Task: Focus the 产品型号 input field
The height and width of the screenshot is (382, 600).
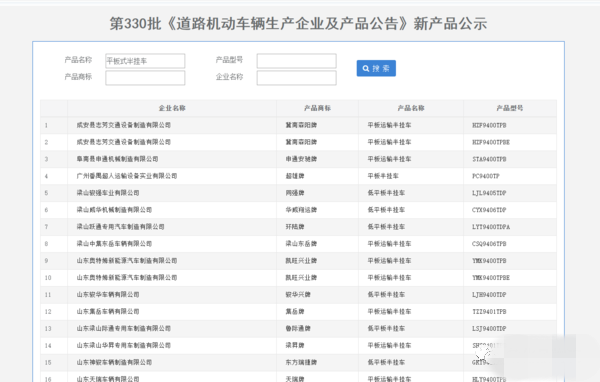Action: [297, 61]
